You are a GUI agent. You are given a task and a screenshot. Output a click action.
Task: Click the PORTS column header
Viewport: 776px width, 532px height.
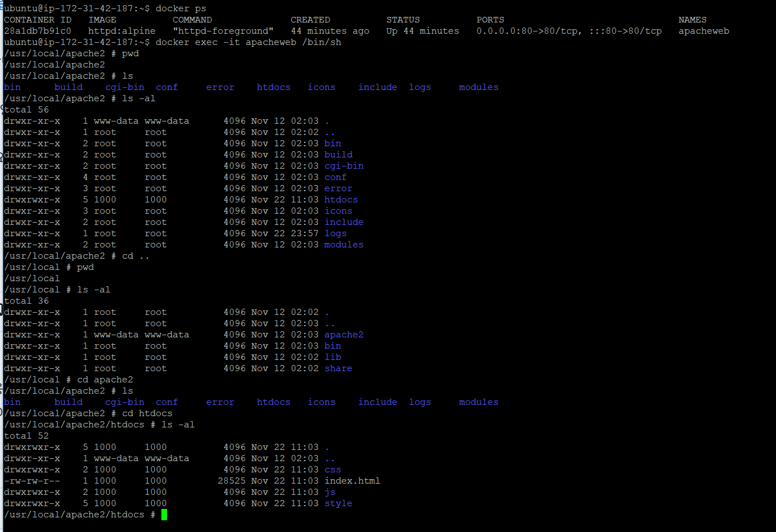(x=490, y=20)
